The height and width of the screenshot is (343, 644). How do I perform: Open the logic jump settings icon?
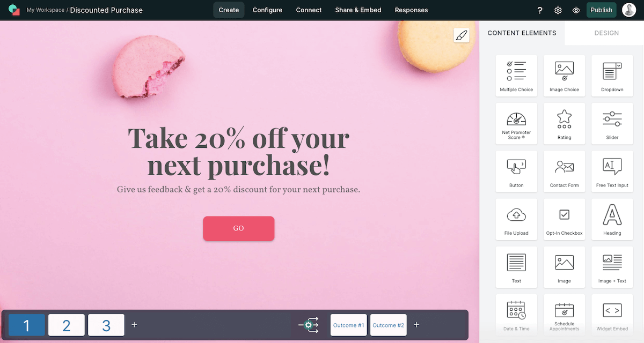pos(309,325)
